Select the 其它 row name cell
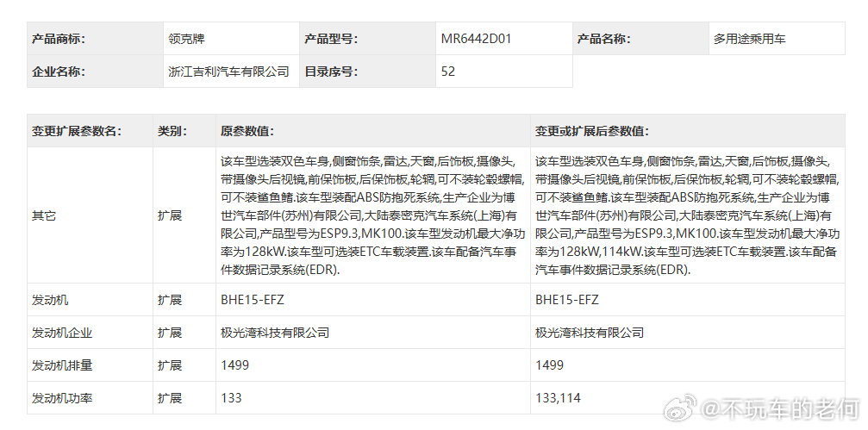 (91, 215)
